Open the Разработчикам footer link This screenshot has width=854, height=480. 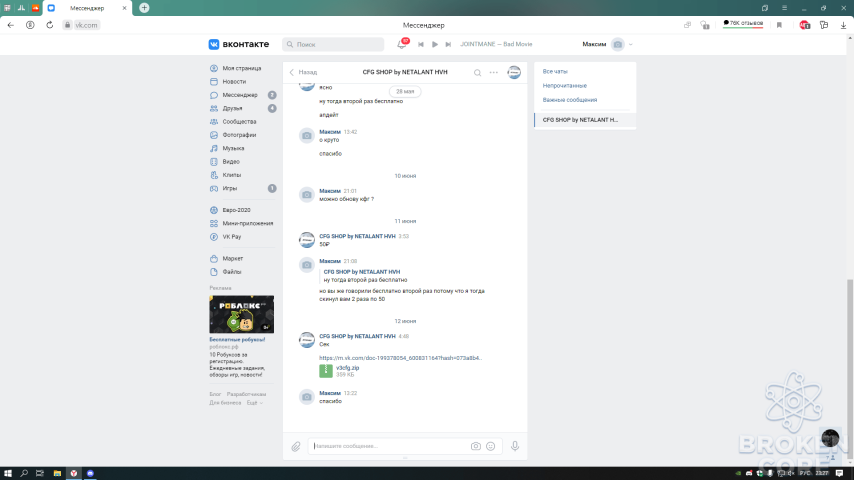click(x=246, y=394)
